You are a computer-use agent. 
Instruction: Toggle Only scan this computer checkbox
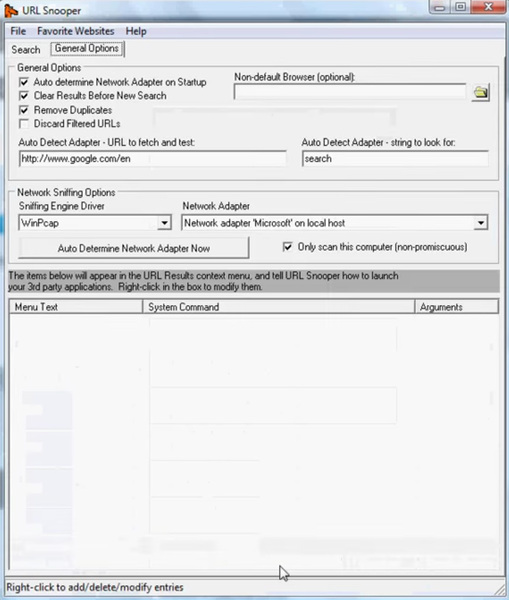(287, 247)
